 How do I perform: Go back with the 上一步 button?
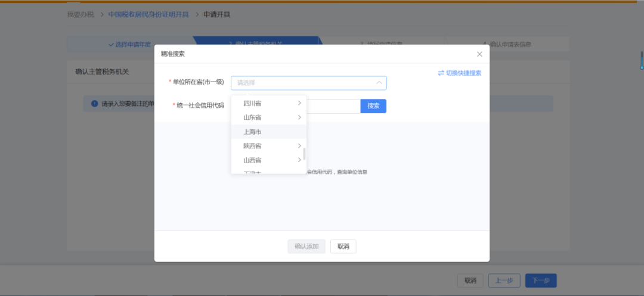coord(504,281)
